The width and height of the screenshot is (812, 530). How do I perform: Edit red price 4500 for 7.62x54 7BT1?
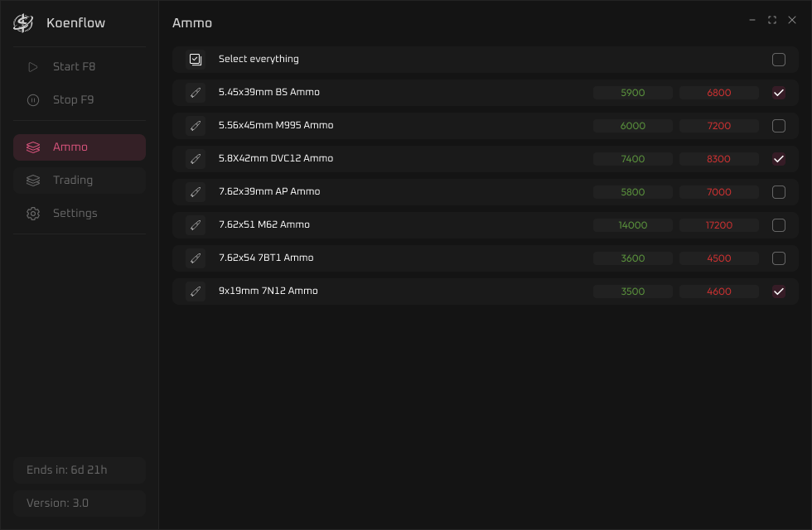point(719,258)
